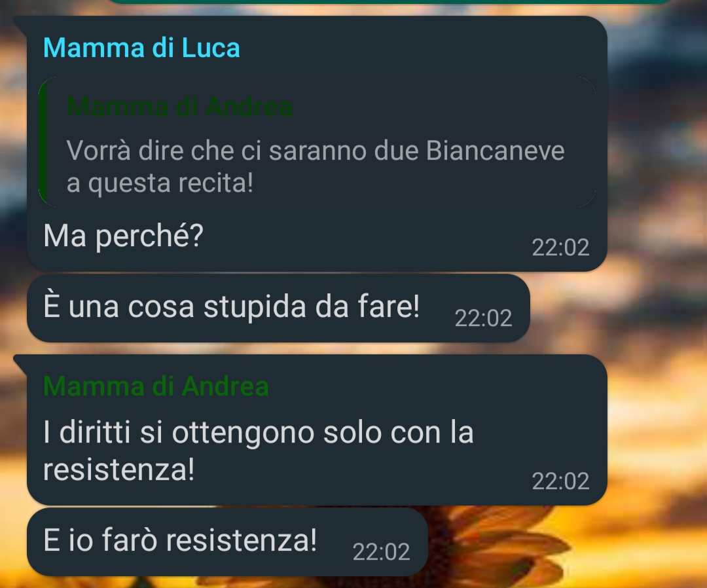
Task: Open Mamma di Luca's contact name
Action: (141, 48)
